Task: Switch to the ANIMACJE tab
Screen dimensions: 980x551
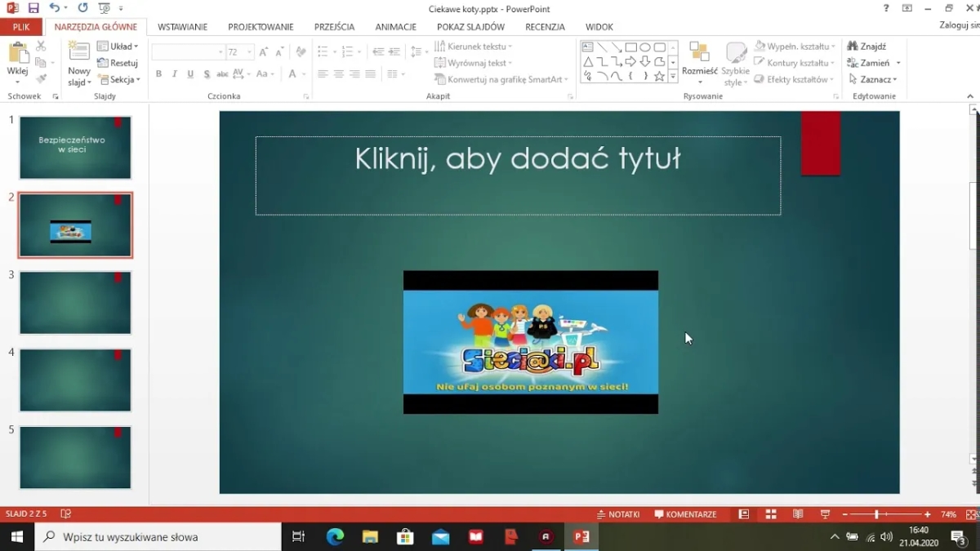Action: (395, 27)
